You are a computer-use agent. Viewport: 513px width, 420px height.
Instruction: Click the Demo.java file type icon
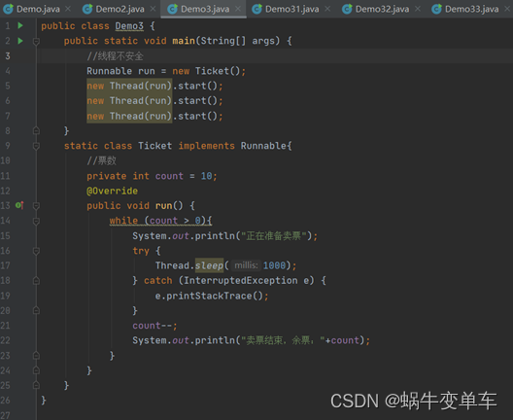(x=8, y=9)
